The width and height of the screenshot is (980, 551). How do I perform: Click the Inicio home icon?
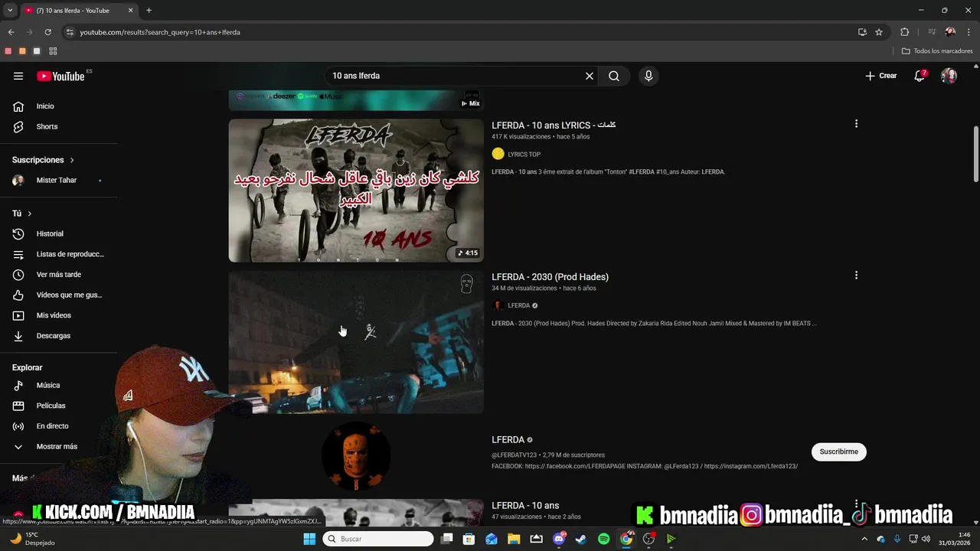18,106
